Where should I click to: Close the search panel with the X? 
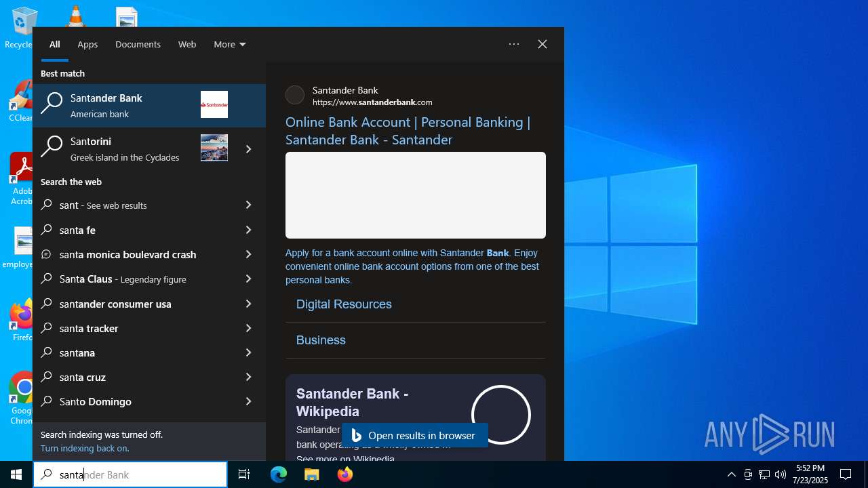click(x=542, y=44)
